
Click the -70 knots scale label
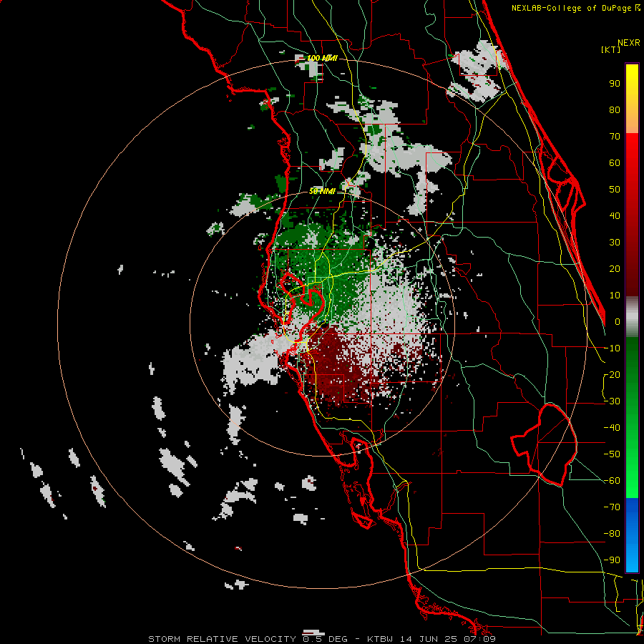tap(612, 507)
